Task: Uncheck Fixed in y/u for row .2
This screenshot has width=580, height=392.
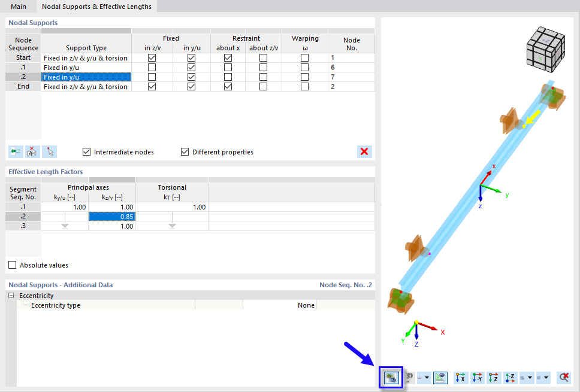Action: click(x=191, y=77)
